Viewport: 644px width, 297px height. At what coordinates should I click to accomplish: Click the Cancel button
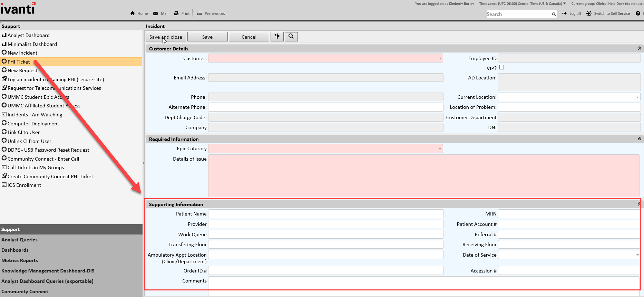click(x=249, y=37)
